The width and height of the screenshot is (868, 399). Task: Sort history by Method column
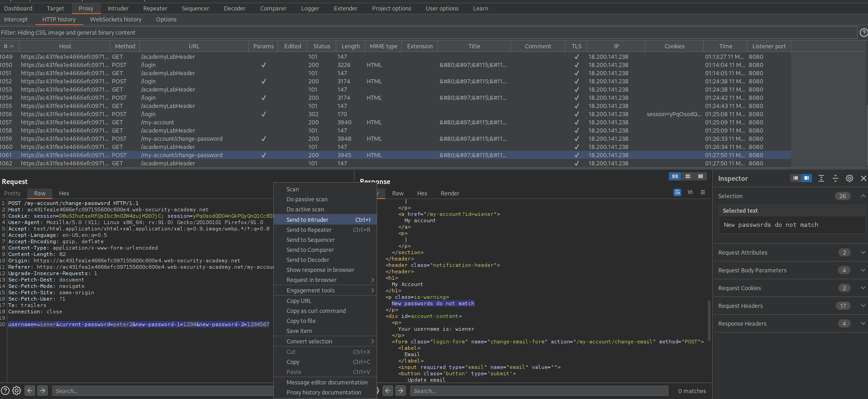(125, 46)
